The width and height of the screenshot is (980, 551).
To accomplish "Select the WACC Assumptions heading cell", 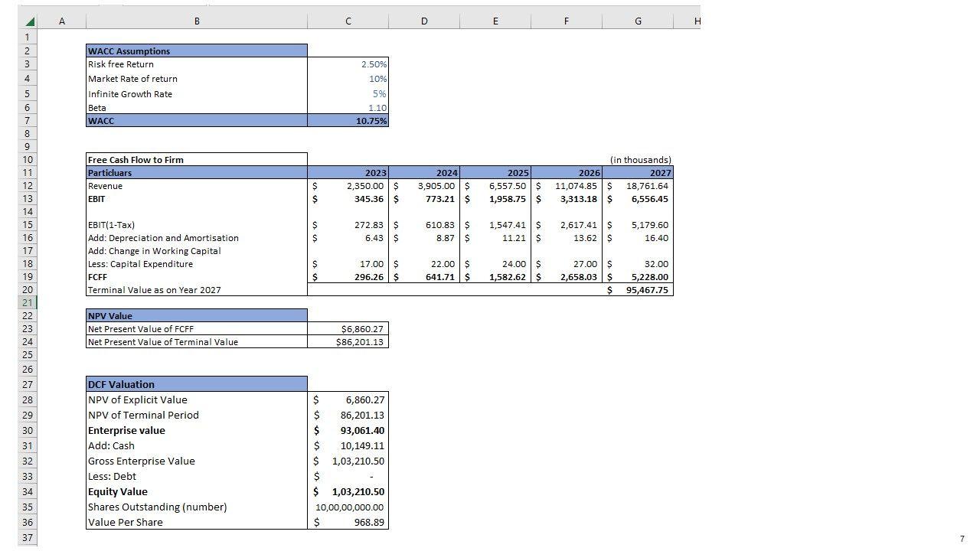I will click(196, 51).
